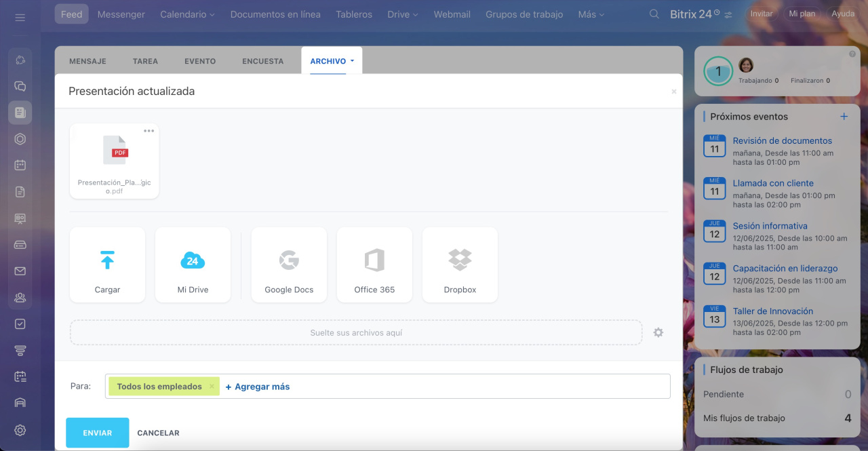Click CANCELAR to discard the post
Viewport: 868px width, 451px height.
pos(158,433)
